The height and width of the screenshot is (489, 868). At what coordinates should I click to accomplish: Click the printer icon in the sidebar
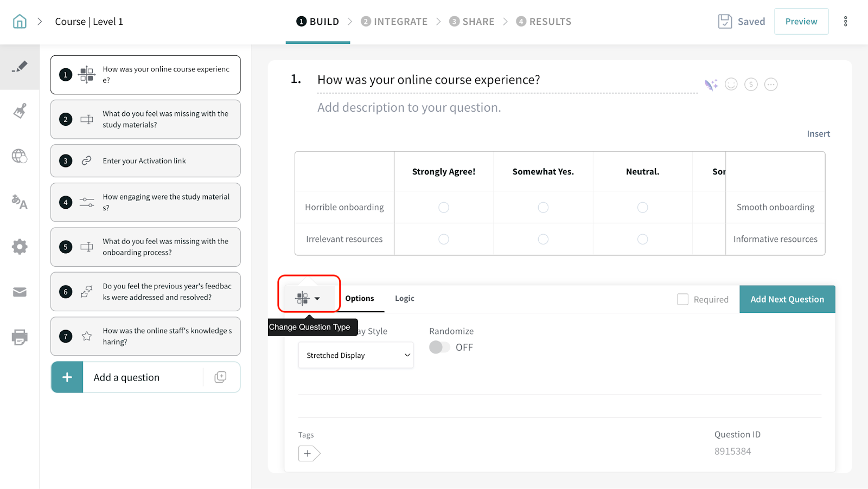coord(20,337)
